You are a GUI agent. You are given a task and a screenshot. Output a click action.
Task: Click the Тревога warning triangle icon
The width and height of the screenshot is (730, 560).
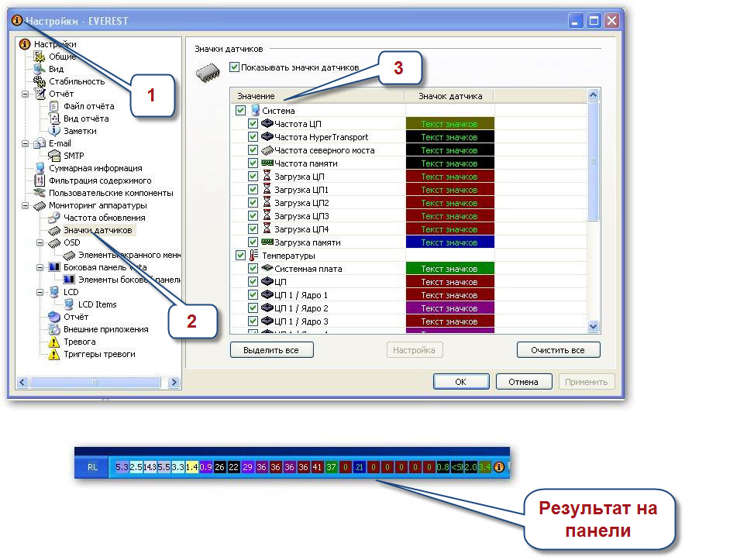click(54, 342)
